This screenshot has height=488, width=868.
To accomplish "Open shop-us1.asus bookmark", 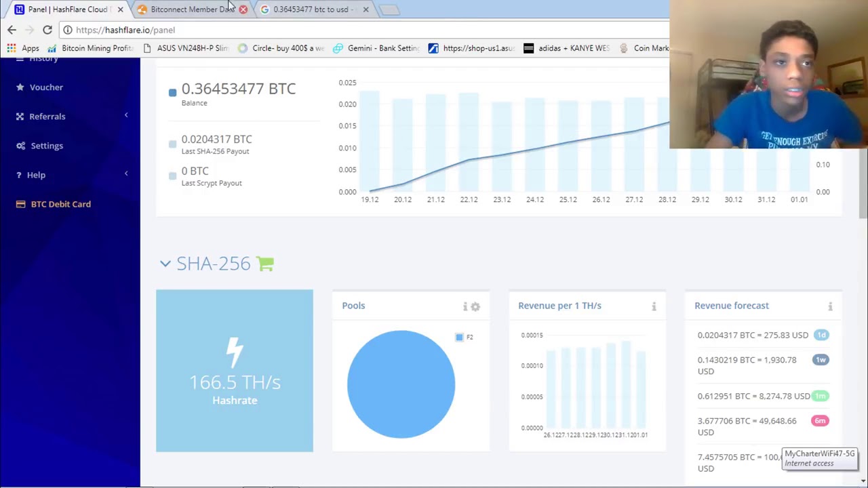I will (472, 48).
